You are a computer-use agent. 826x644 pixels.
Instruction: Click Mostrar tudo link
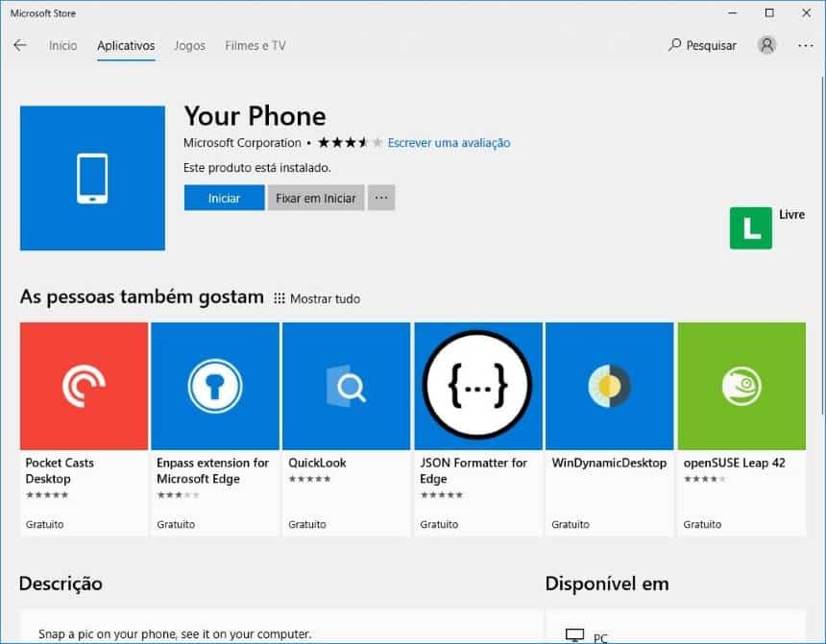coord(325,298)
